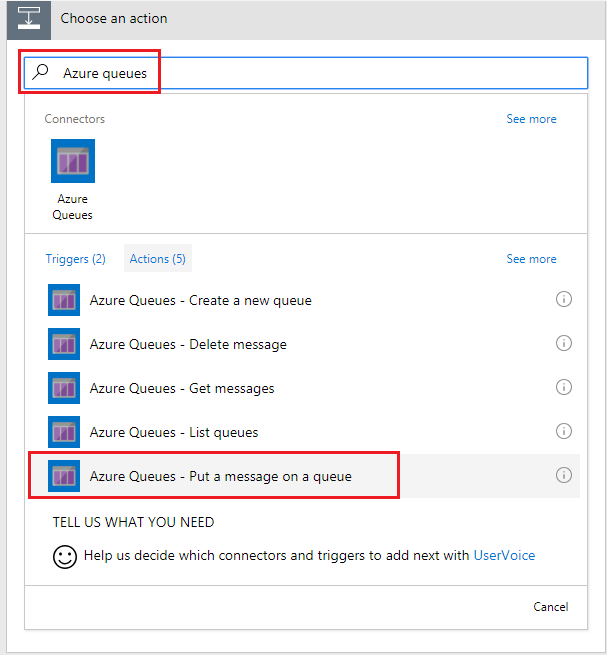This screenshot has height=655, width=607.
Task: Choose Azure Queues - List queues
Action: pyautogui.click(x=304, y=432)
